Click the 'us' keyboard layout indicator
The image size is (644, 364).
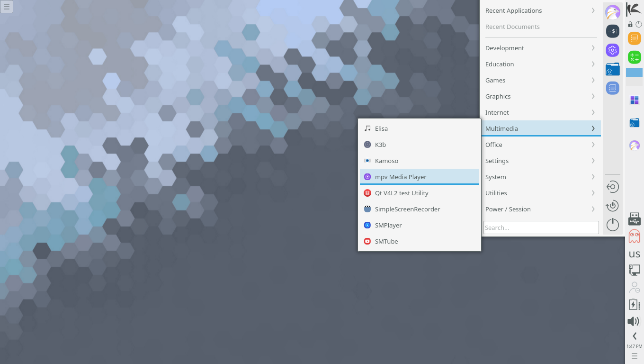pos(635,254)
